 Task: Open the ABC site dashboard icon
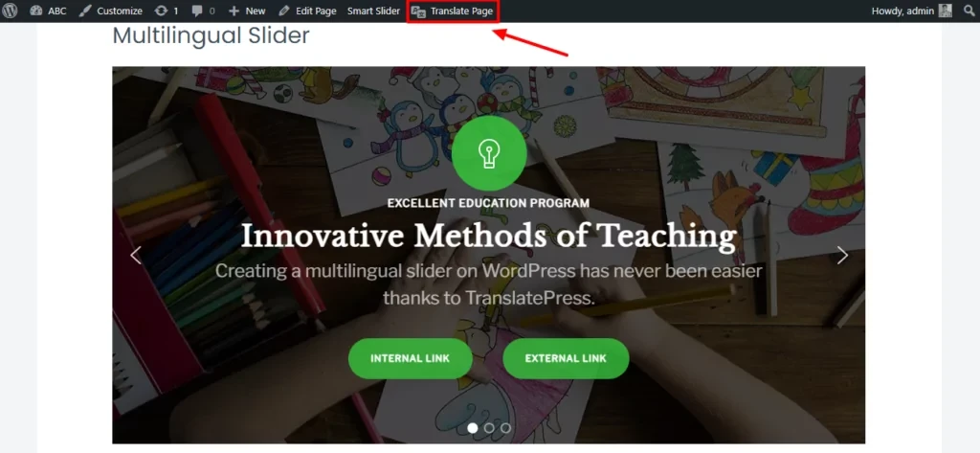pos(35,11)
